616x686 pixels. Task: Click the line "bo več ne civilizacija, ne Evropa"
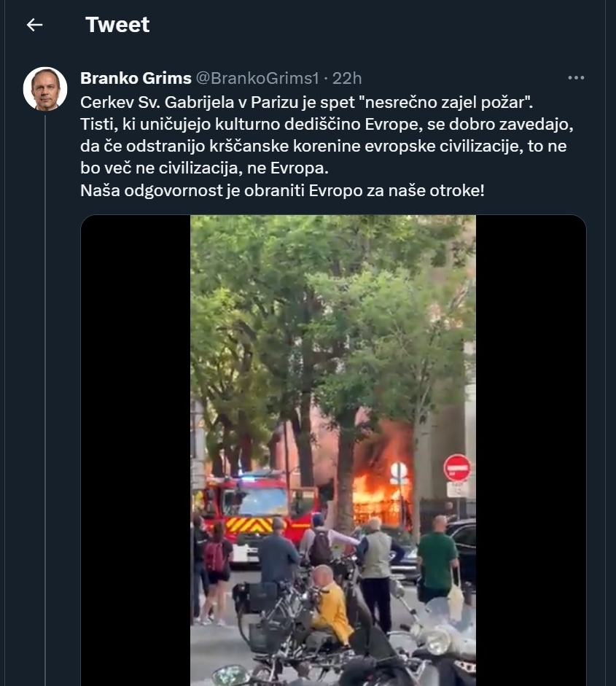tap(204, 168)
